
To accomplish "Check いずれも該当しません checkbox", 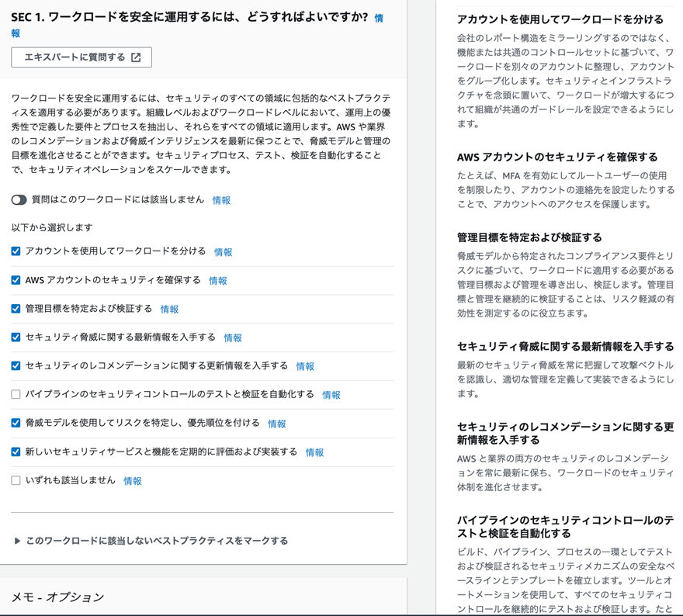I will (16, 480).
